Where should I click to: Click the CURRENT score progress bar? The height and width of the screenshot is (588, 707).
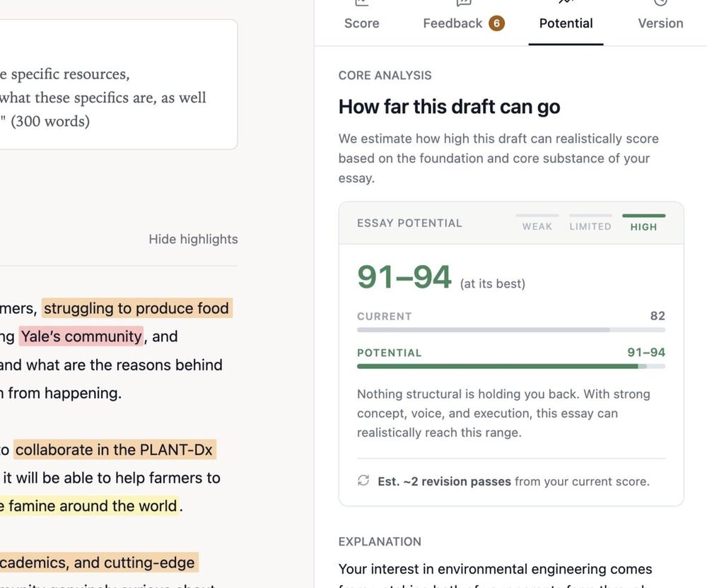(511, 330)
